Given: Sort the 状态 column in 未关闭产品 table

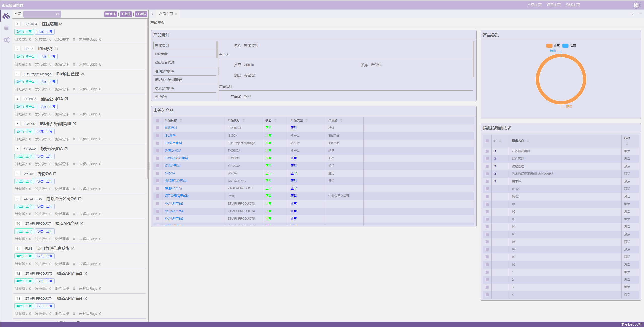Looking at the screenshot, I should 275,120.
